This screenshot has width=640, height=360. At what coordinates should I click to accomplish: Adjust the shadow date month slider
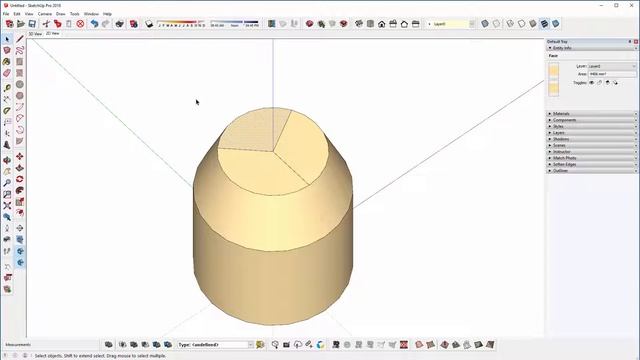coord(182,24)
